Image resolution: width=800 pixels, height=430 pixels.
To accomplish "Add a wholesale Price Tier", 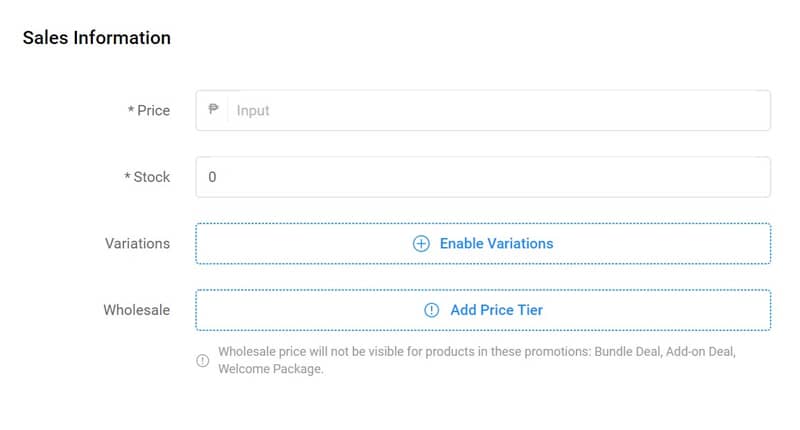I will 496,310.
